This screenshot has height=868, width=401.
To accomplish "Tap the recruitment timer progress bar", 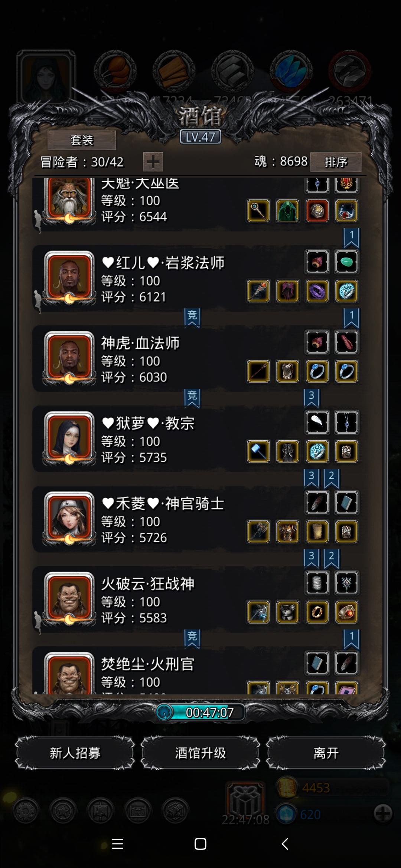I will point(200,712).
